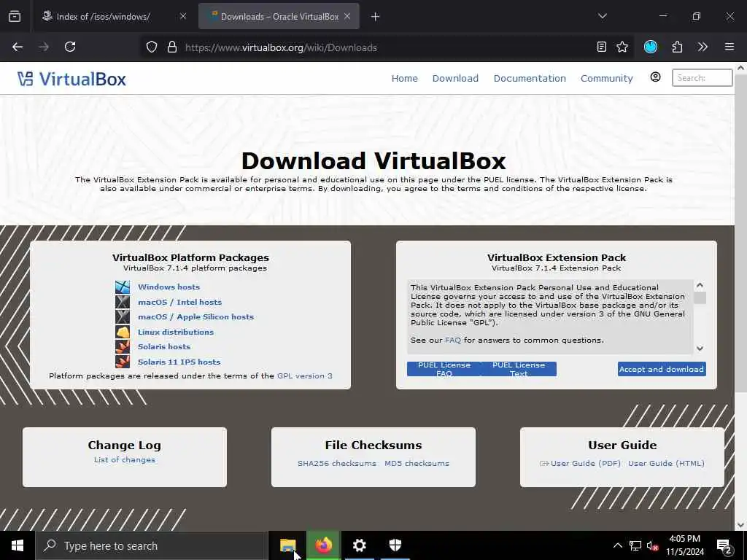747x560 pixels.
Task: Close the Index of /isos/windows/ tab
Action: pyautogui.click(x=183, y=16)
